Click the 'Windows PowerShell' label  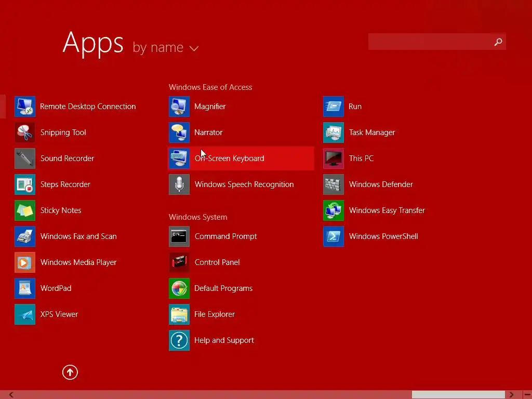(x=383, y=236)
